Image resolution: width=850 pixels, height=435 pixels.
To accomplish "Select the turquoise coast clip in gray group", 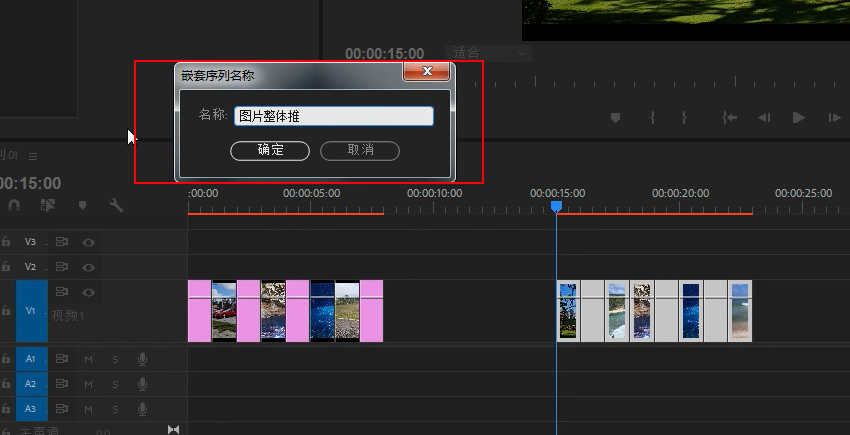I will click(617, 311).
